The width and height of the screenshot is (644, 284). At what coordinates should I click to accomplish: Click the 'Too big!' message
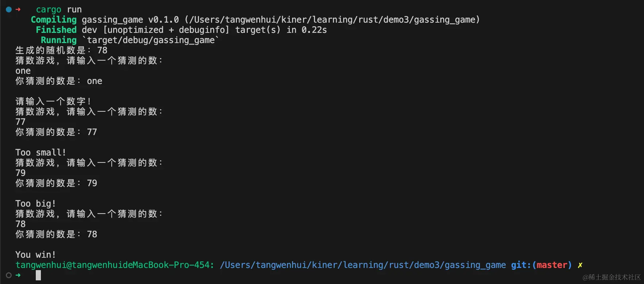tap(35, 204)
